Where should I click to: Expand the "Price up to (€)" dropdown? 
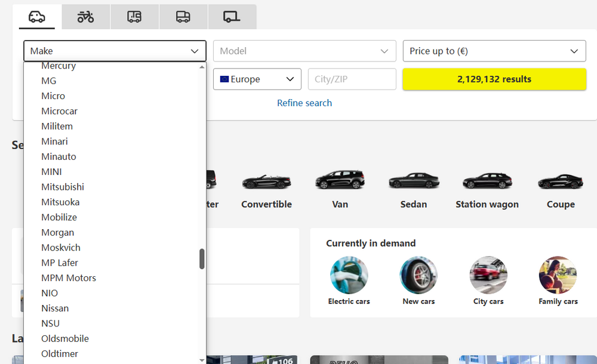[x=494, y=51]
